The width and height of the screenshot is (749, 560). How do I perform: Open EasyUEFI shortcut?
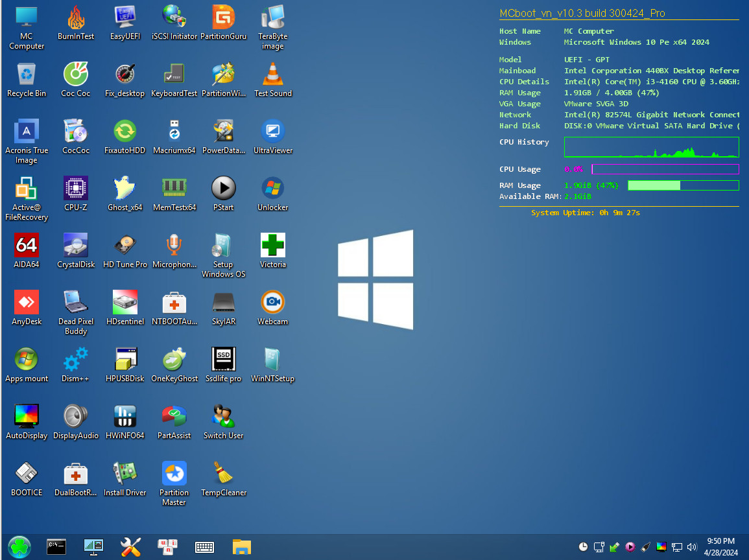(x=125, y=23)
